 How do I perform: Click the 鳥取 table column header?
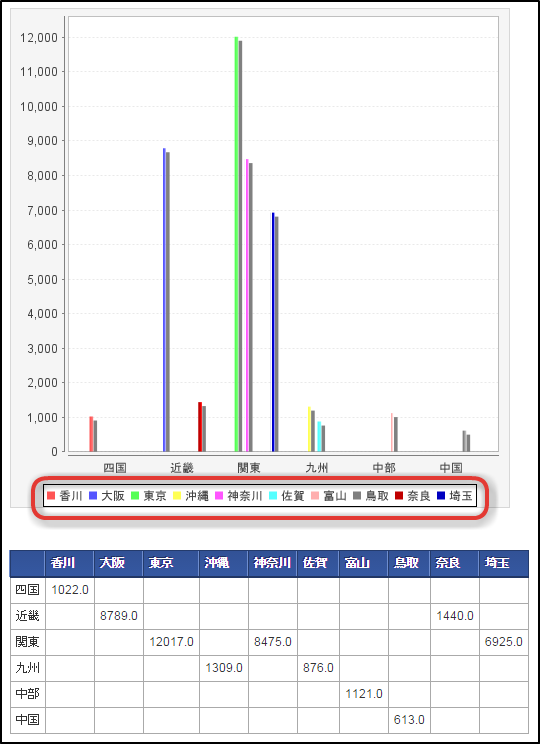point(409,563)
